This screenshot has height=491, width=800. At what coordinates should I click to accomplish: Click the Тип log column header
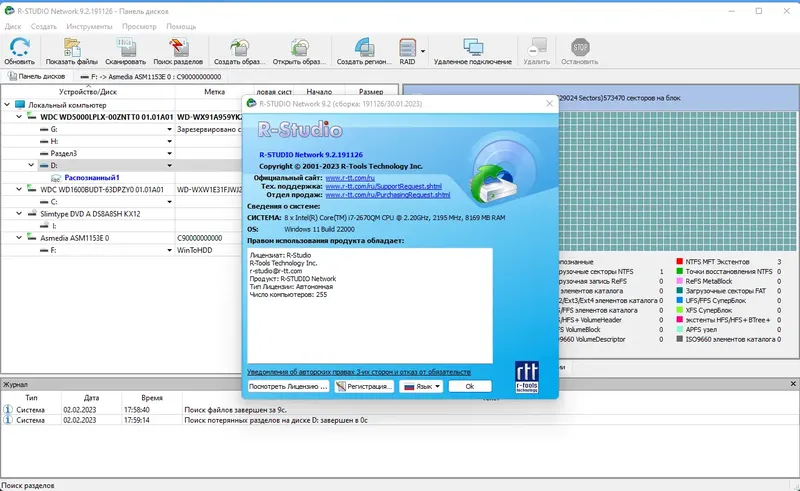31,398
